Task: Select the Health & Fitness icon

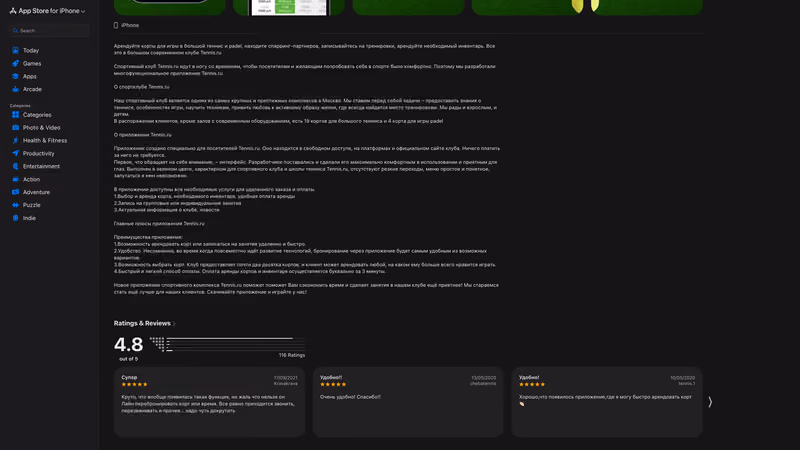Action: (15, 140)
